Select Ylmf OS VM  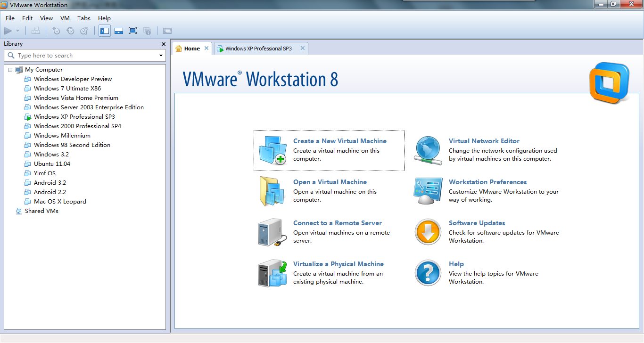point(44,173)
